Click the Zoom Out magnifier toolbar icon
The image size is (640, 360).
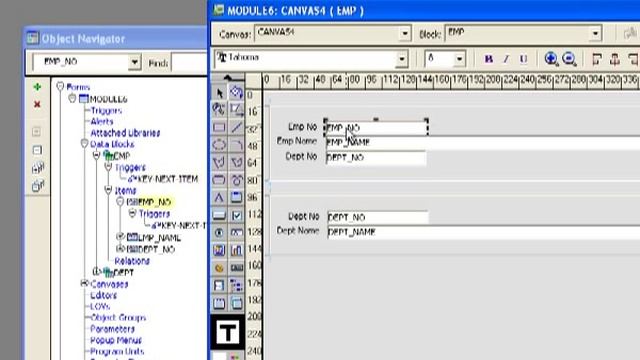[x=569, y=59]
